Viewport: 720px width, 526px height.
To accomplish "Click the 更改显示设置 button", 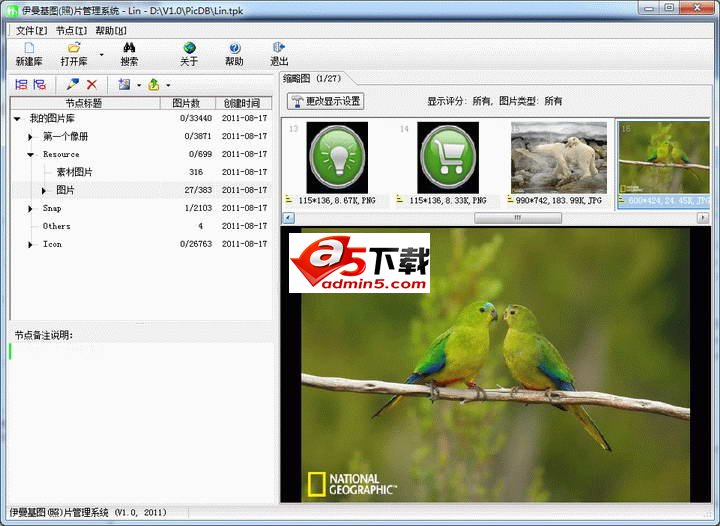I will coord(326,101).
